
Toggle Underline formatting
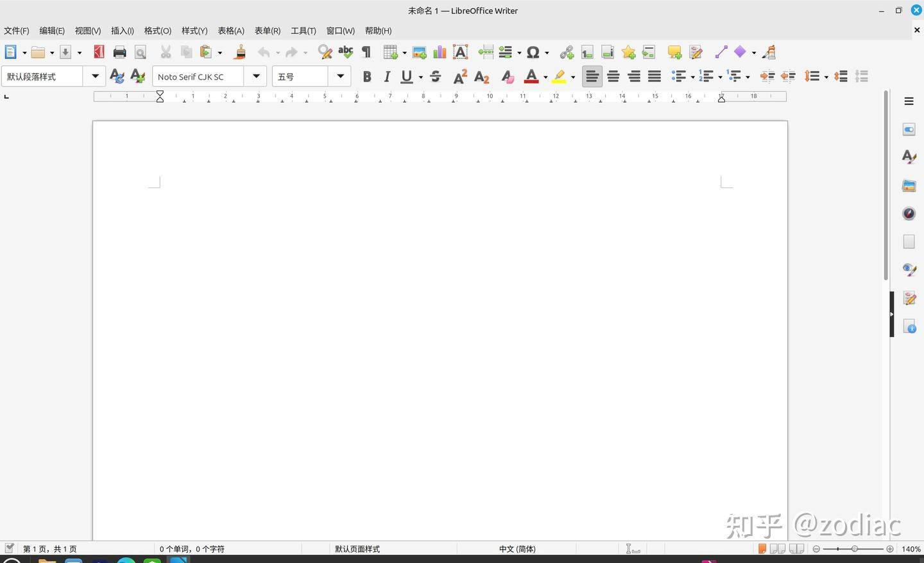point(407,76)
